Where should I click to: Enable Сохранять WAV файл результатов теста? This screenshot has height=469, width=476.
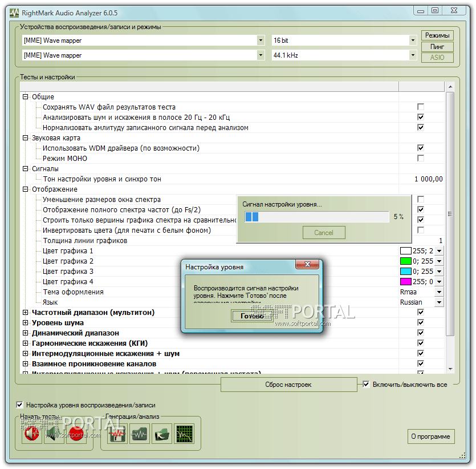point(421,107)
